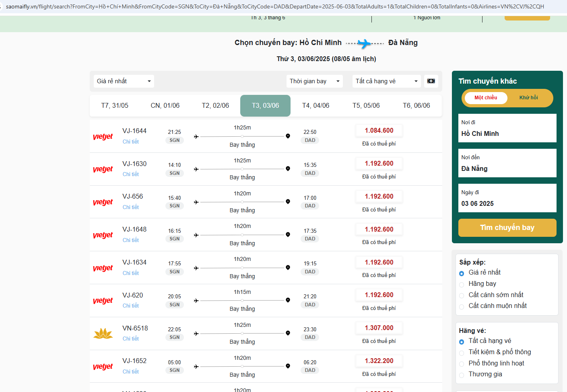Switch to Khứ hồi round trip
The image size is (567, 392).
528,98
